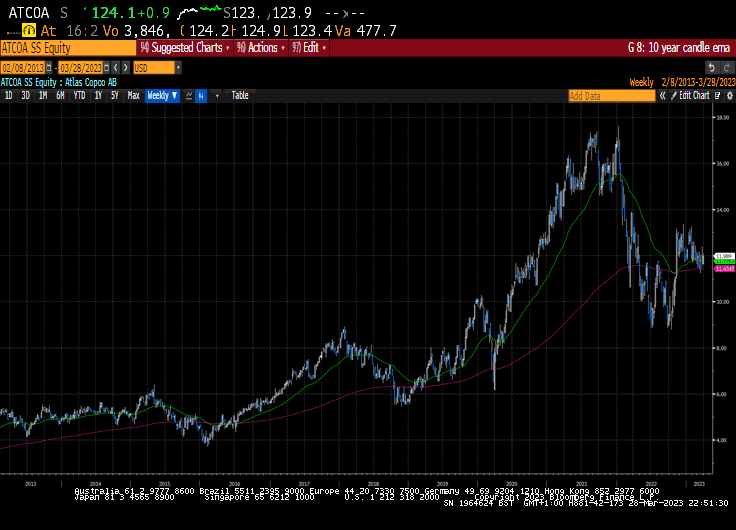Viewport: 736px width, 530px height.
Task: Step date range backward with left arrow
Action: 116,68
